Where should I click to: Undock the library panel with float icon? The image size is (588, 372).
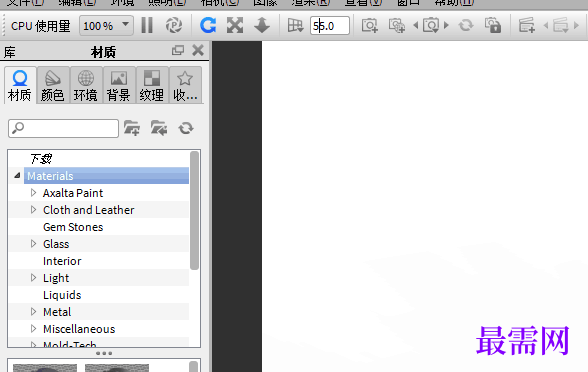tap(178, 50)
